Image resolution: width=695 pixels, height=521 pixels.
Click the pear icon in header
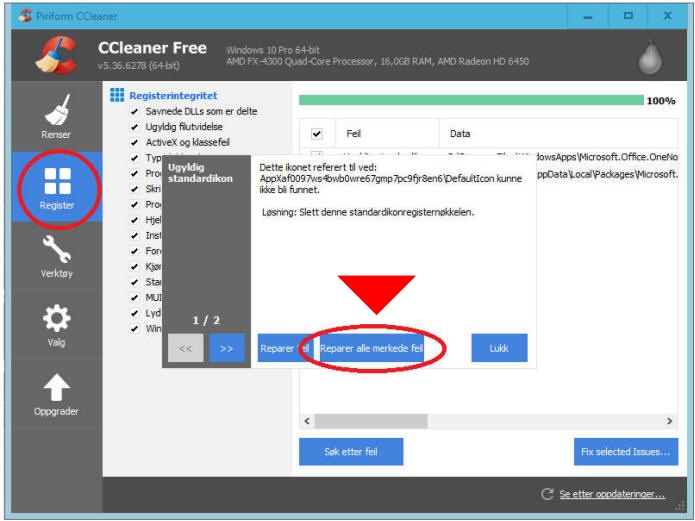pyautogui.click(x=650, y=56)
